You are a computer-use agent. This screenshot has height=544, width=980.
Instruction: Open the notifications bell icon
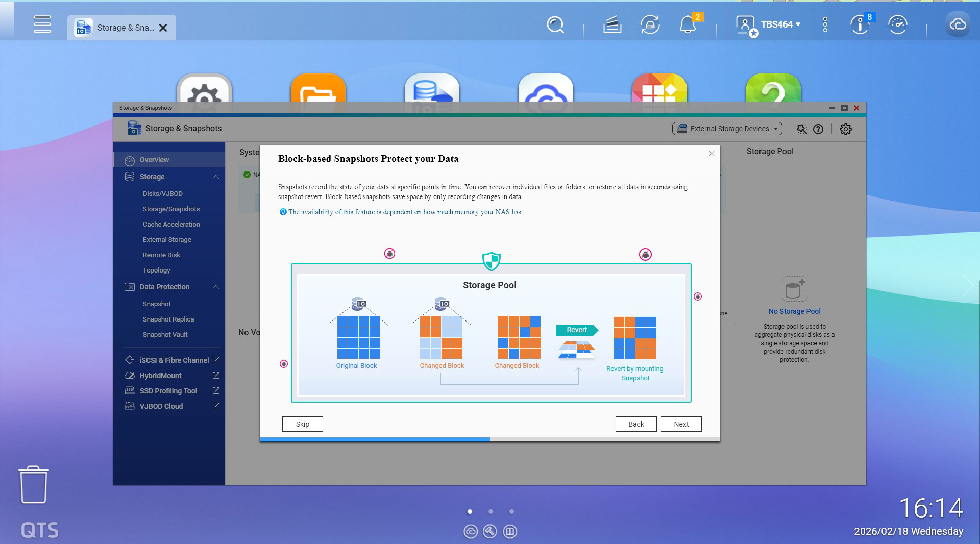point(688,24)
